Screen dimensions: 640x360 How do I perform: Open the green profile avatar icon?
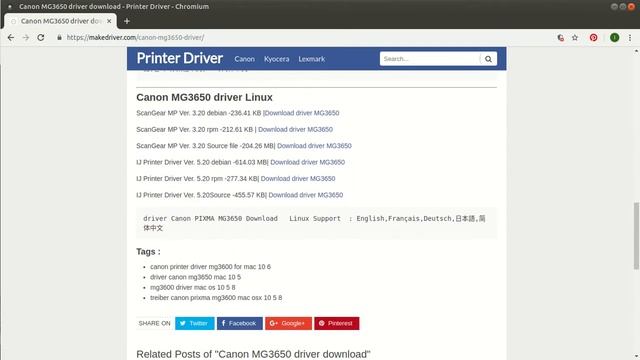pos(614,38)
